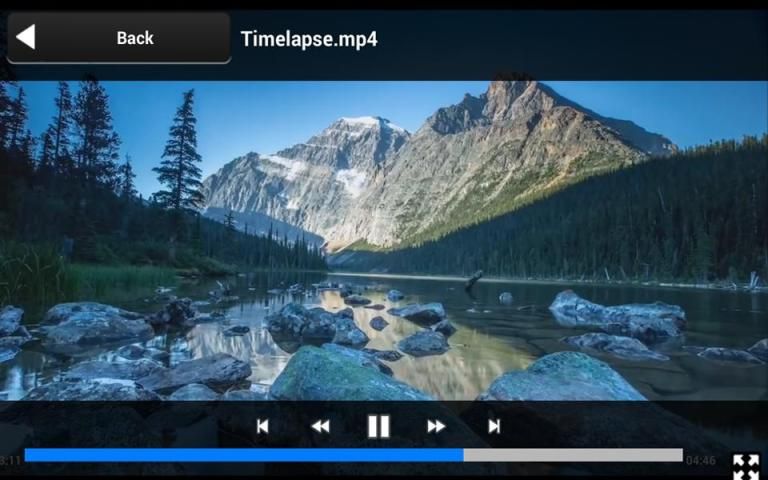The width and height of the screenshot is (768, 480).
Task: Click the very start of the progress bar
Action: [27, 455]
